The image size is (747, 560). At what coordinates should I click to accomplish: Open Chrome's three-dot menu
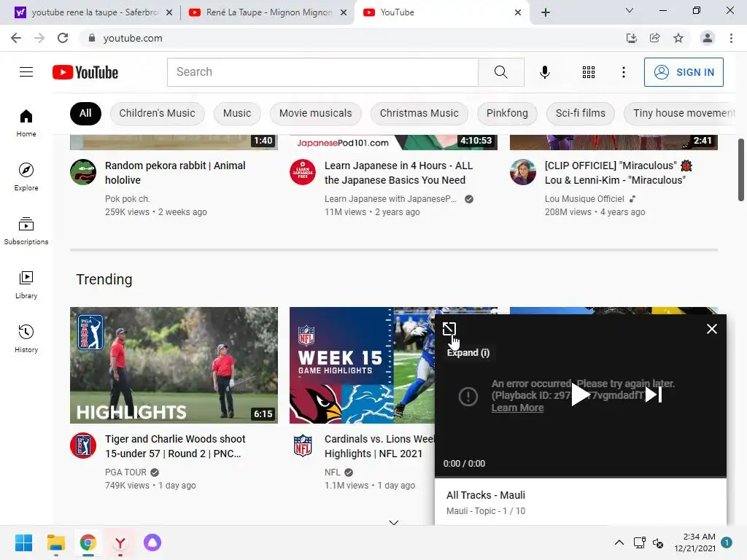(x=731, y=38)
